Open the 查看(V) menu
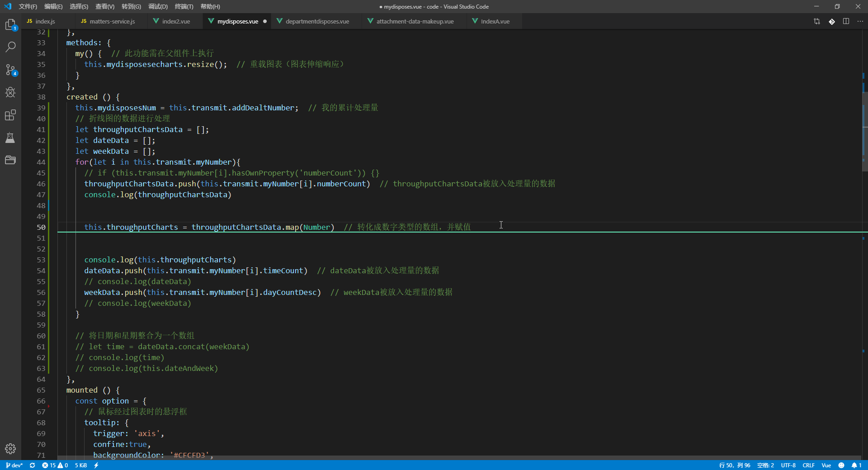Image resolution: width=868 pixels, height=470 pixels. (105, 6)
